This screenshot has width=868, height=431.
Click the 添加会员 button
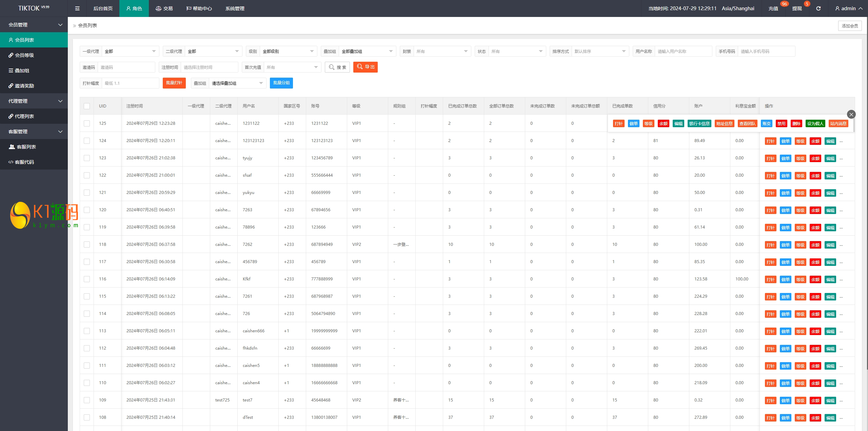[x=850, y=26]
